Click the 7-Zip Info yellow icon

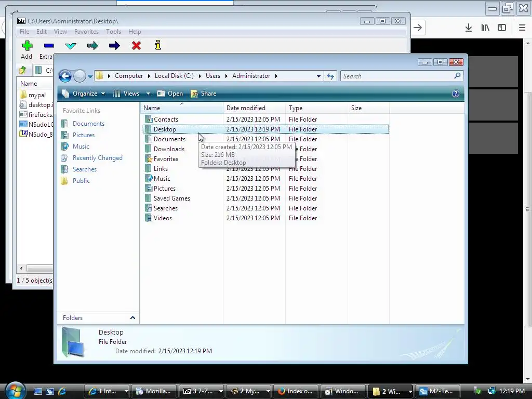click(x=158, y=45)
